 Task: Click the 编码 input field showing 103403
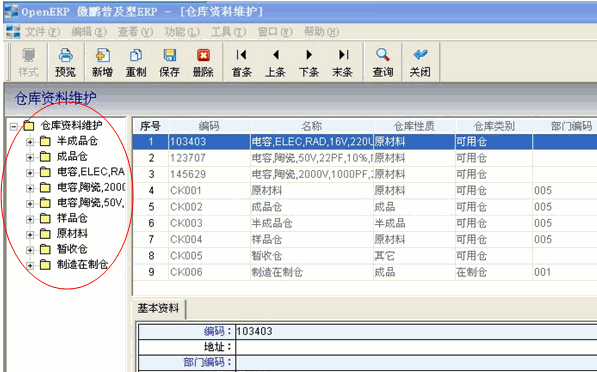417,331
